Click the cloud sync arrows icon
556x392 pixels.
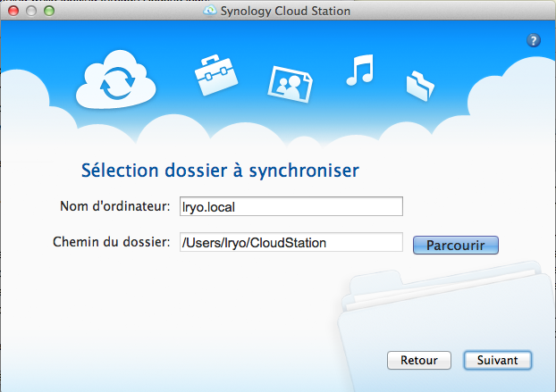pyautogui.click(x=116, y=79)
